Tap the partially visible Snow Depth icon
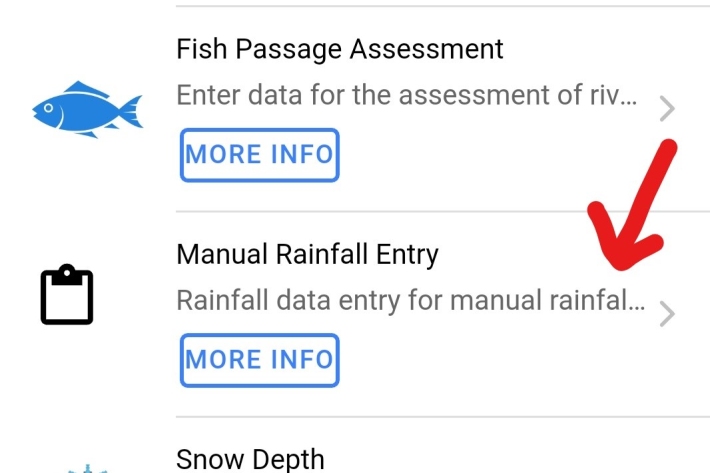This screenshot has height=473, width=710. click(88, 468)
